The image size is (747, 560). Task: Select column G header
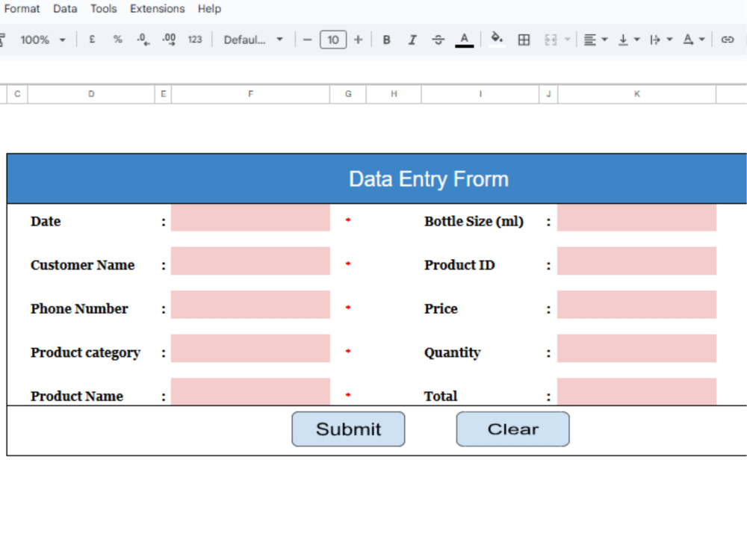(x=348, y=94)
